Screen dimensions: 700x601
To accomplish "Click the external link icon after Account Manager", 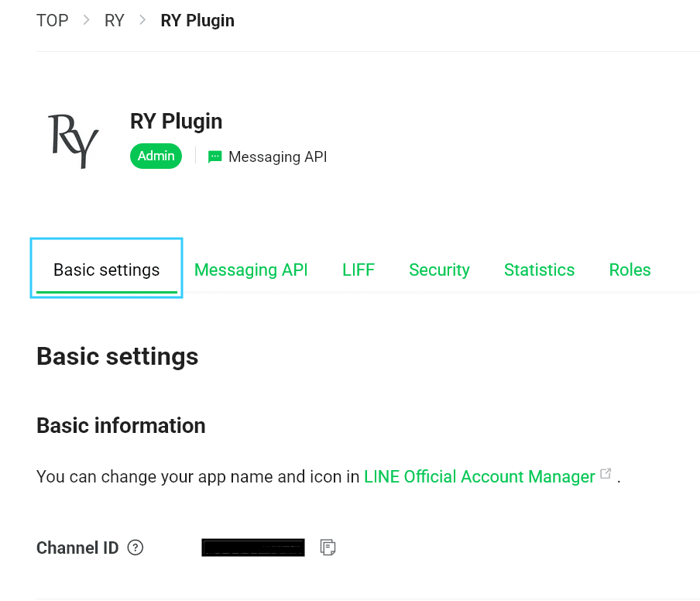I will (606, 474).
